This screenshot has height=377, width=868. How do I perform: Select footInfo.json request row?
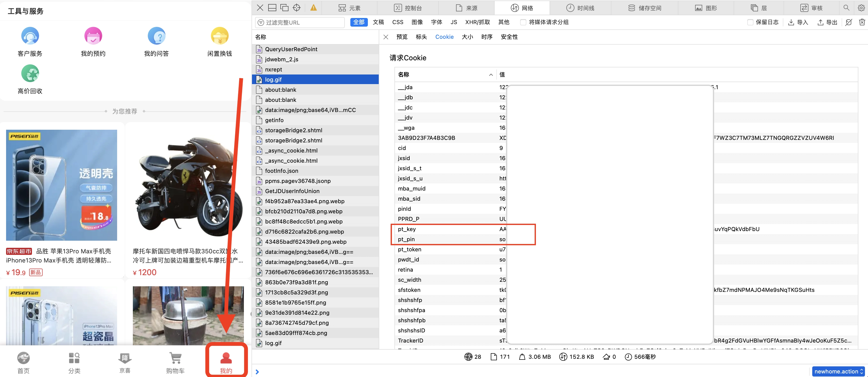point(315,171)
